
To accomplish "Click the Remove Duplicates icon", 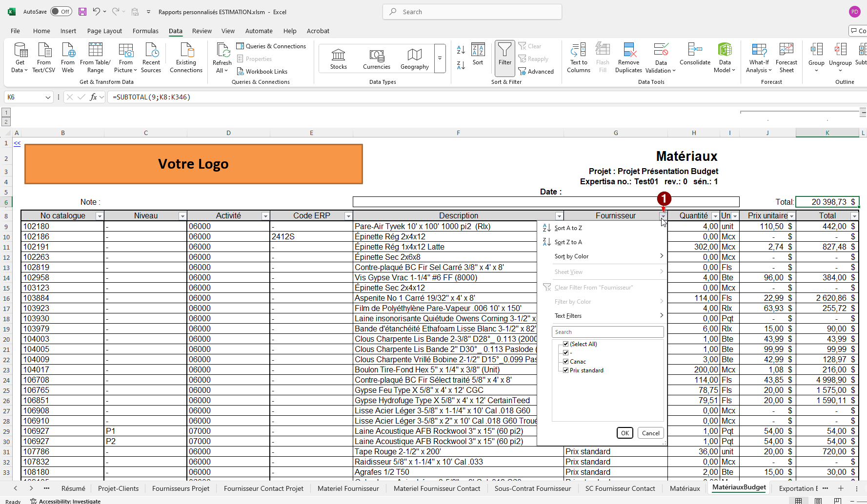I will [x=628, y=50].
